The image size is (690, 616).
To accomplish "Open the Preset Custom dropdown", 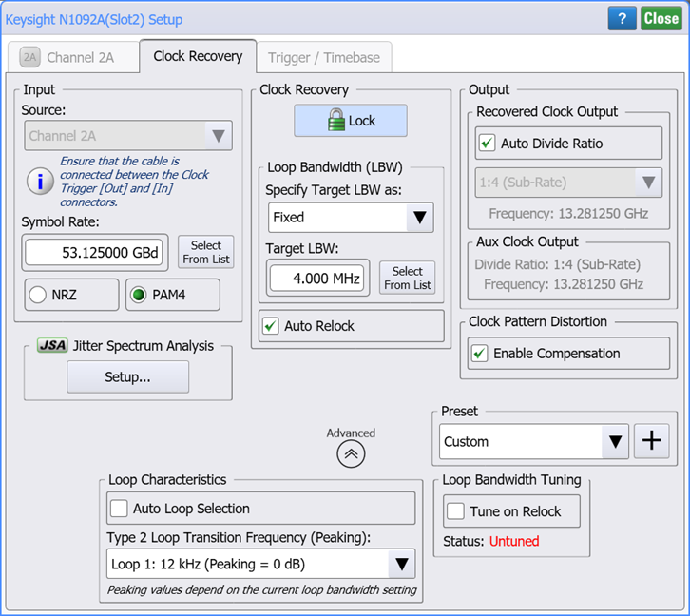I will tap(534, 441).
